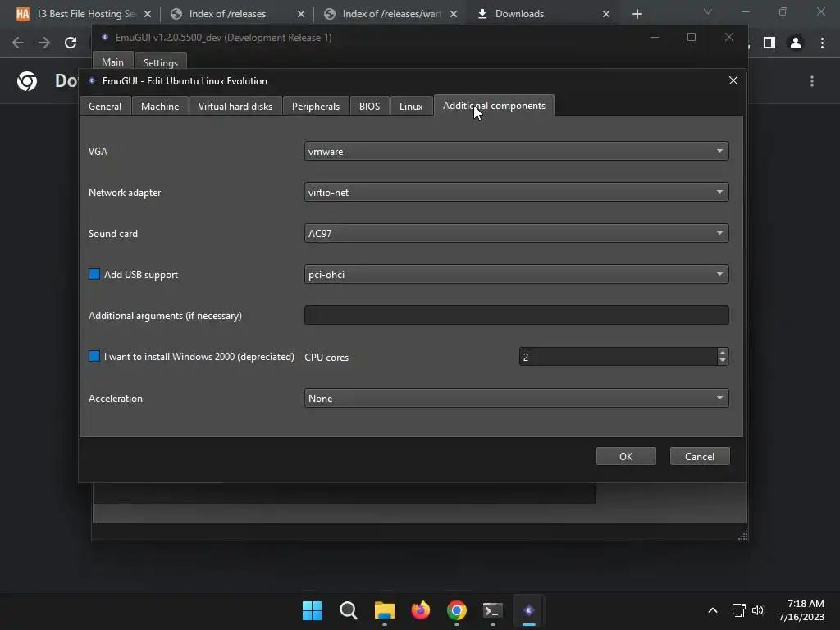Switch to the Machine tab

tap(160, 106)
